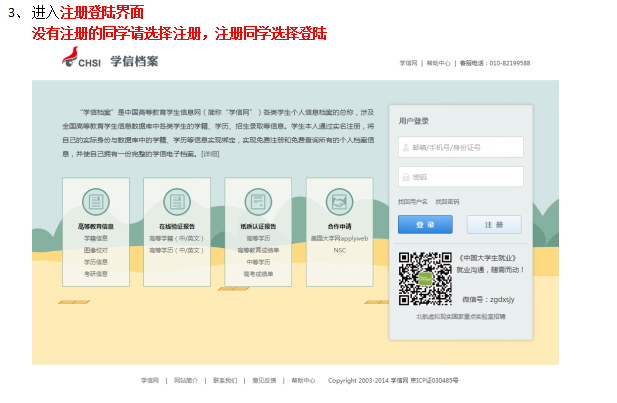
Task: Open the 学籍信息 link
Action: 96,239
